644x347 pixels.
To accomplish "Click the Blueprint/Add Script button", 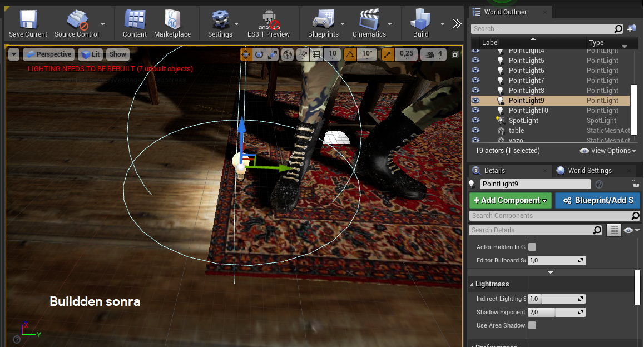I will [x=598, y=200].
